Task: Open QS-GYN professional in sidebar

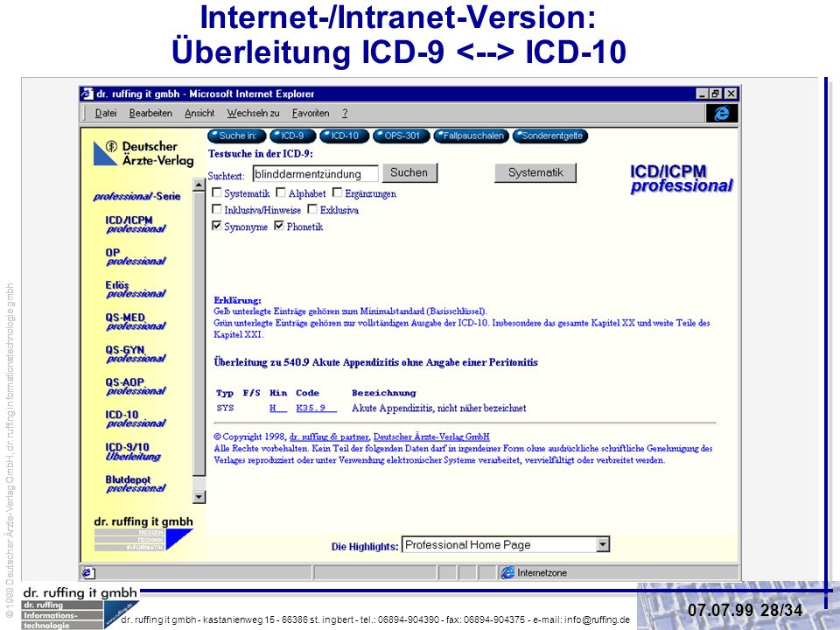Action: (136, 354)
